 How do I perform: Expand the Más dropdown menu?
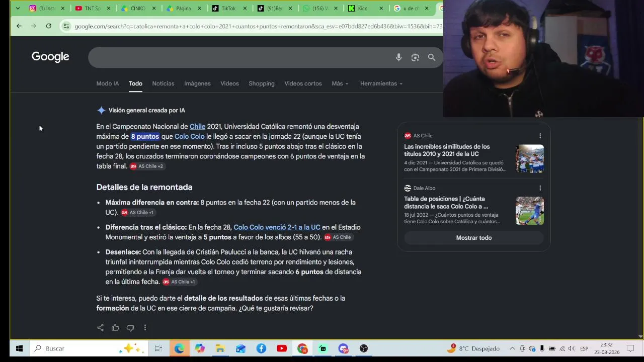point(340,83)
